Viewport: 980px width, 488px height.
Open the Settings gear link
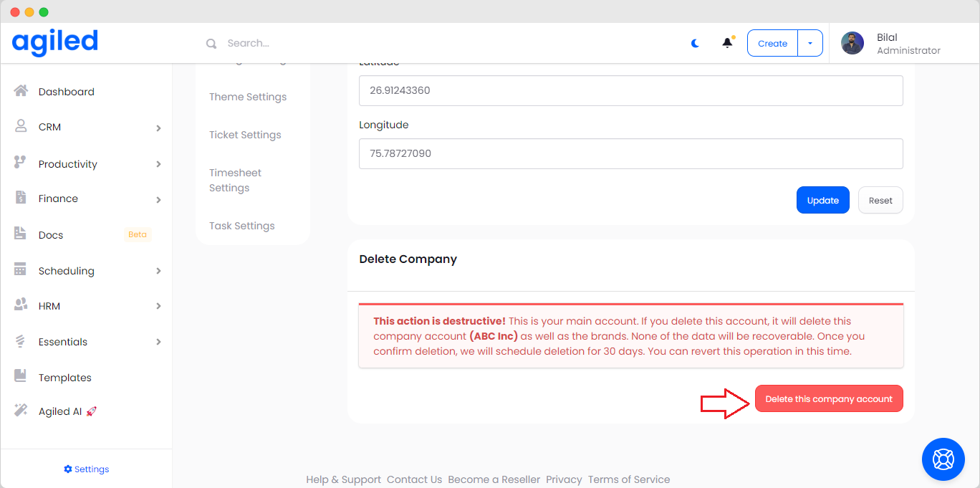[86, 469]
